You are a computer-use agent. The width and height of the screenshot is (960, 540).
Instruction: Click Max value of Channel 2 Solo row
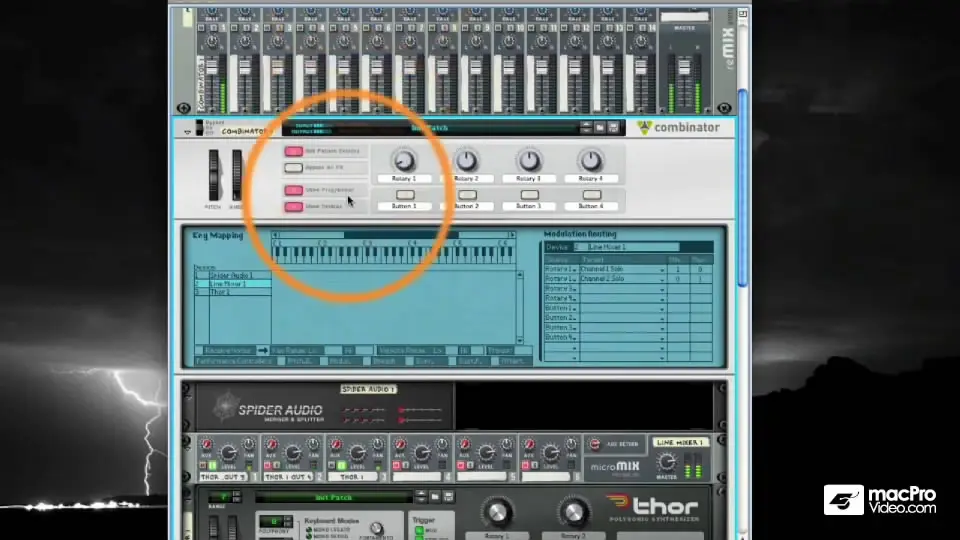coord(700,279)
